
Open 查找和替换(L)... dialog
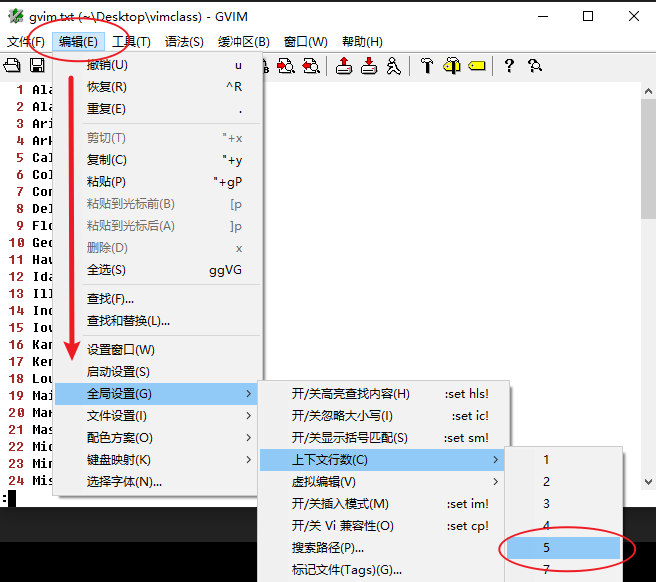[x=159, y=321]
